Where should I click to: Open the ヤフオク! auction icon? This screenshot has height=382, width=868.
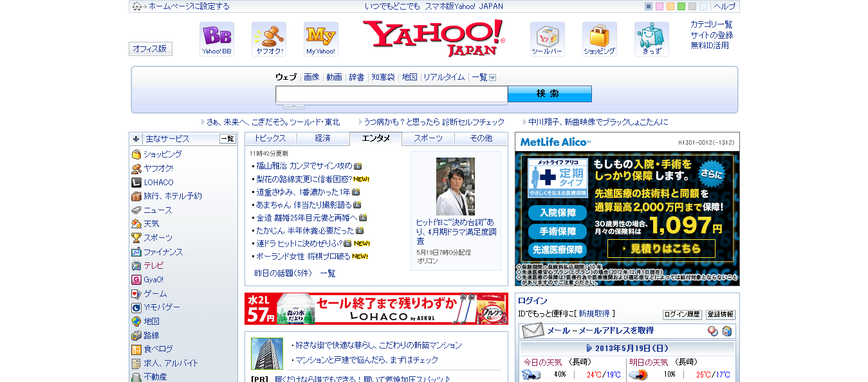pyautogui.click(x=269, y=39)
